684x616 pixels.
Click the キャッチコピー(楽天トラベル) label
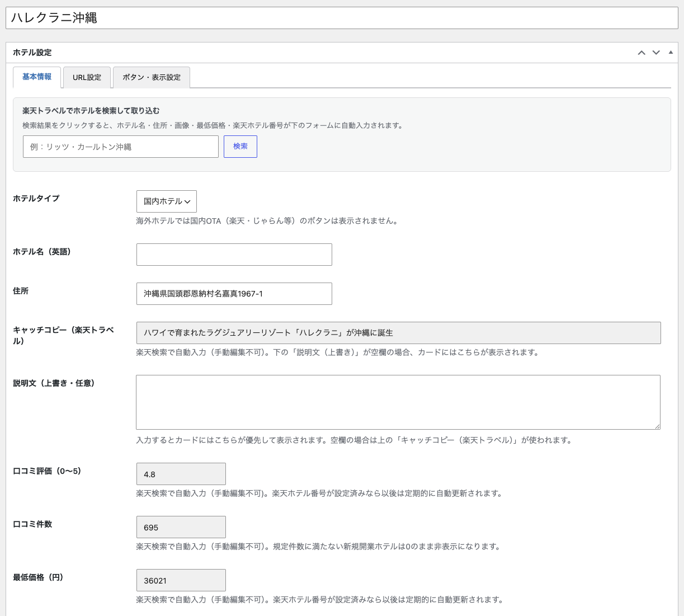[x=63, y=335]
